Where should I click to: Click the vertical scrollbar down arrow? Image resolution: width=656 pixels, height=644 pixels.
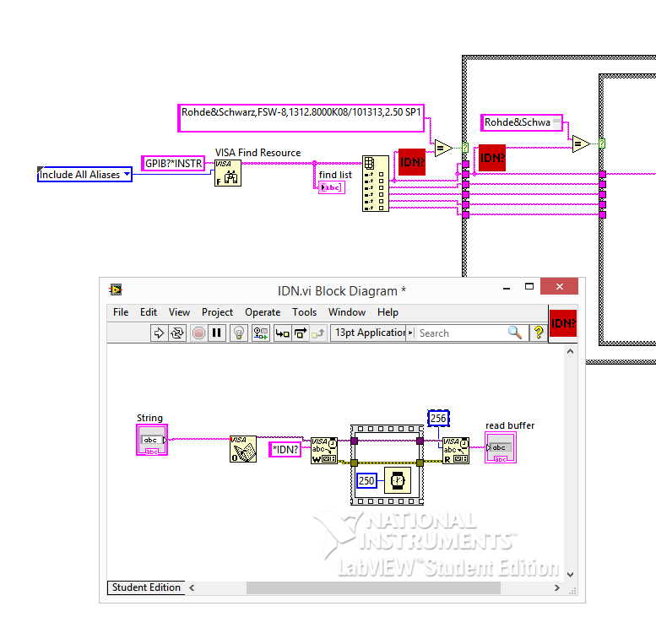tap(570, 575)
